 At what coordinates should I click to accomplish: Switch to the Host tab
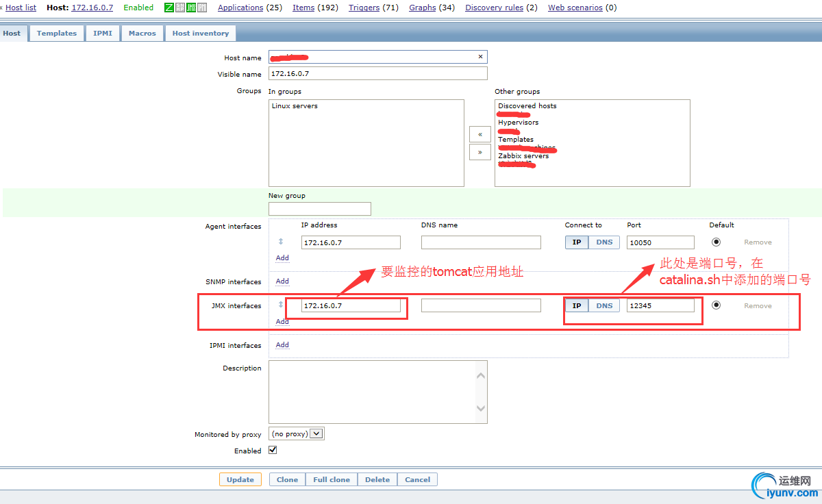click(12, 33)
